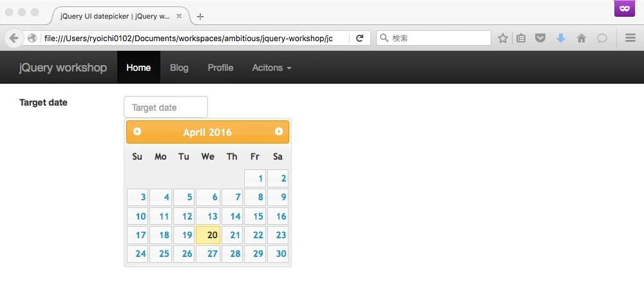Expand the Acitons dropdown menu
The height and width of the screenshot is (282, 644).
(271, 68)
